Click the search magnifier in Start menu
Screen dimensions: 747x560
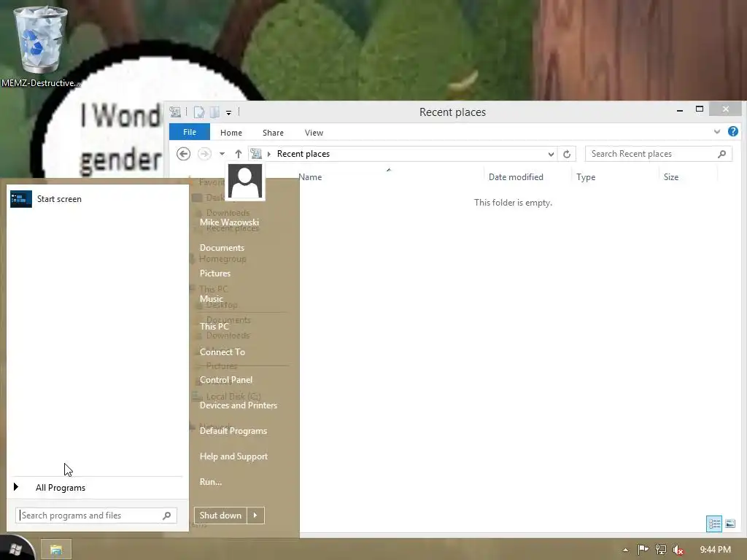(x=167, y=516)
